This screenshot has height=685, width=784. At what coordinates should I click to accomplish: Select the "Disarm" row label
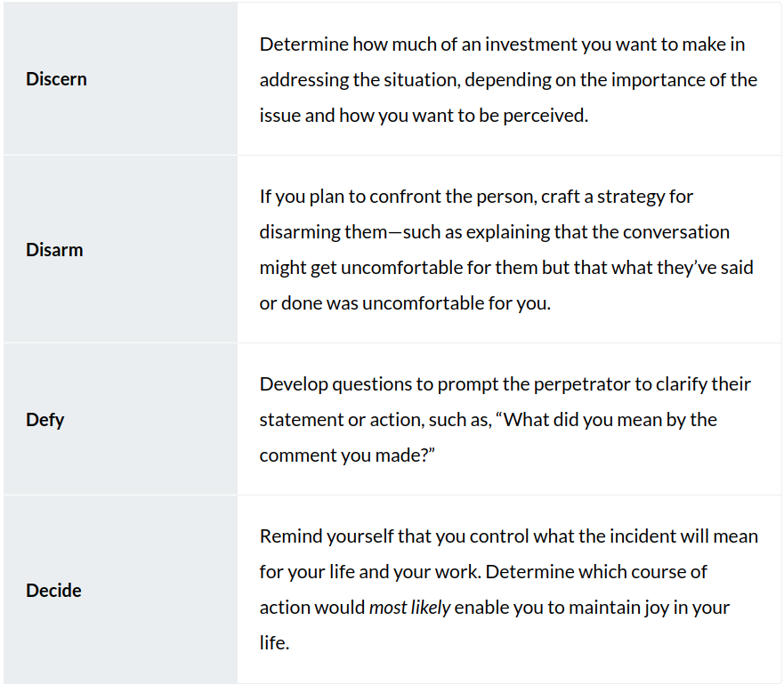[x=54, y=250]
